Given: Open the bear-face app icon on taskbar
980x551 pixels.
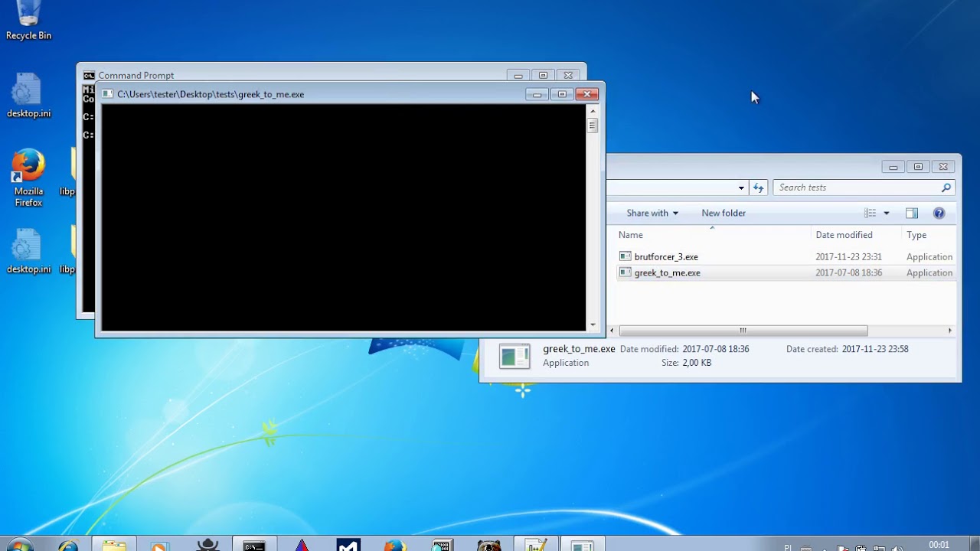Looking at the screenshot, I should coord(489,545).
